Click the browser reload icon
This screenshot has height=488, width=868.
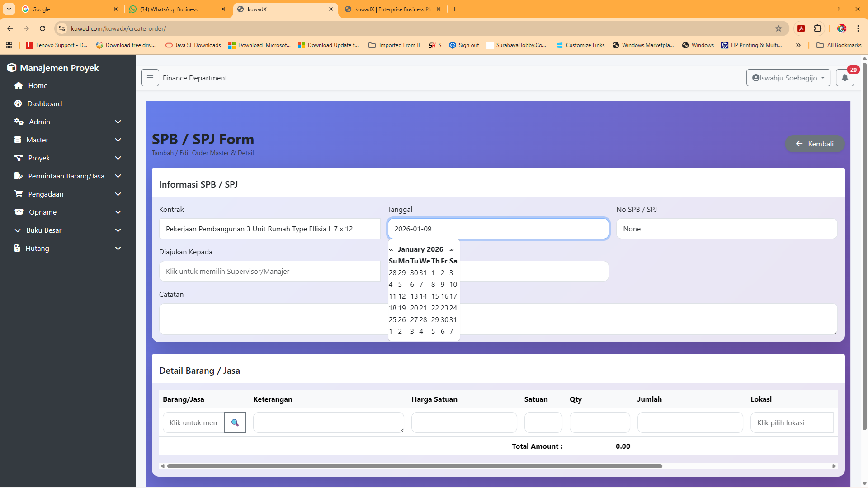tap(42, 28)
